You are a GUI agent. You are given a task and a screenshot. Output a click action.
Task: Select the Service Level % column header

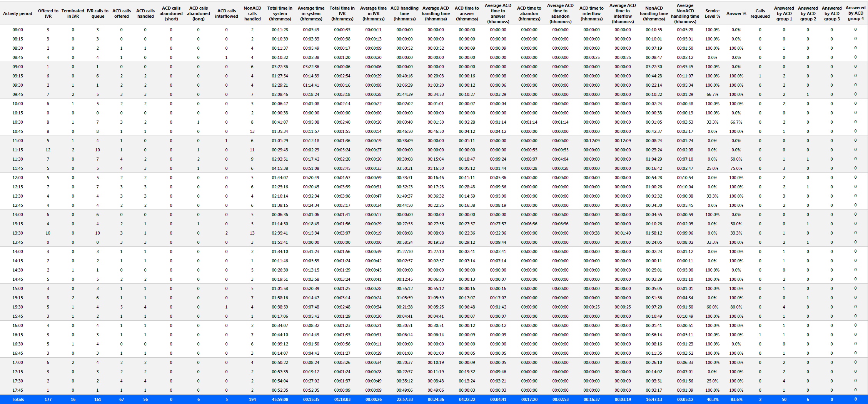713,13
